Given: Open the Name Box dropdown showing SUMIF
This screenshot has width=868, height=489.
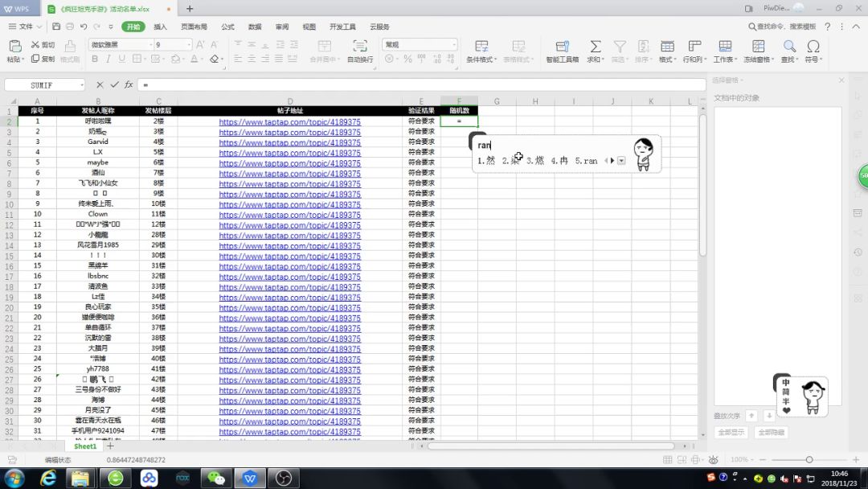Looking at the screenshot, I should (x=81, y=85).
